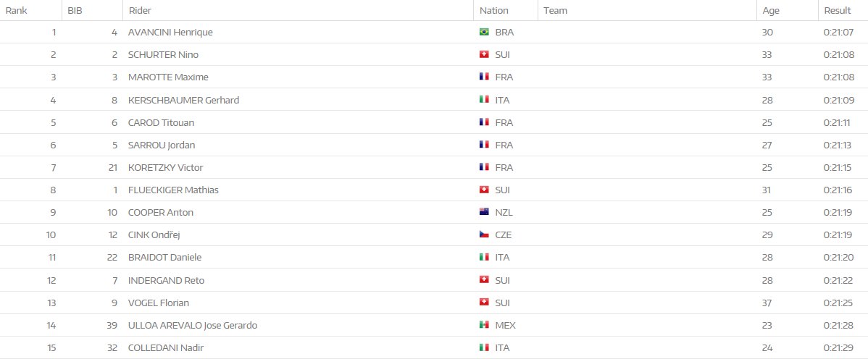868x359 pixels.
Task: Open rider FLUECKIGER Mathias
Action: [173, 190]
